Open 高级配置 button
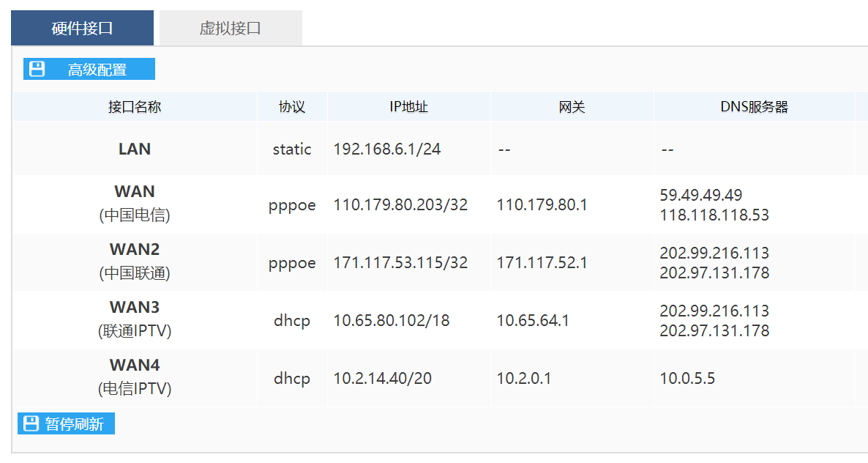The image size is (868, 463). pyautogui.click(x=89, y=69)
